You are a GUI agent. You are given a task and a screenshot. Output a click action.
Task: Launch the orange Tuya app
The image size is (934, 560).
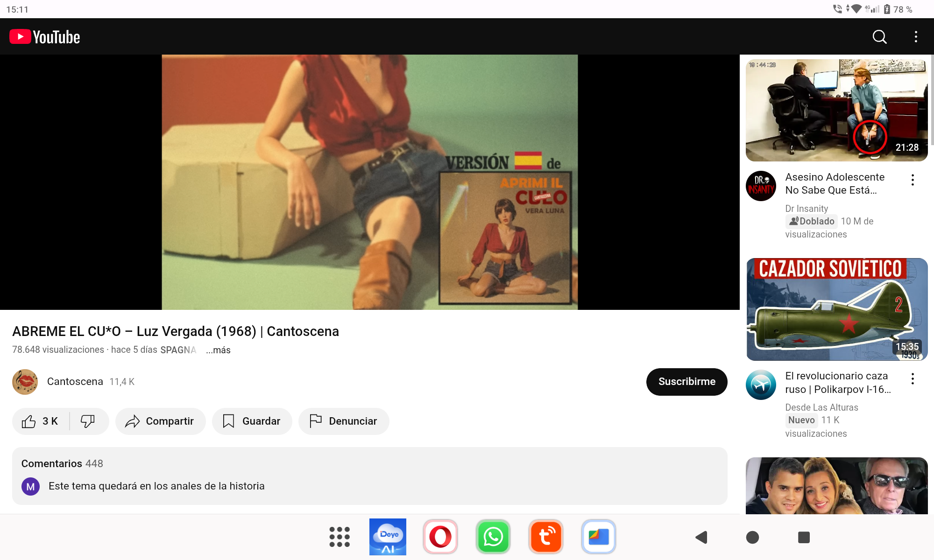pyautogui.click(x=546, y=537)
